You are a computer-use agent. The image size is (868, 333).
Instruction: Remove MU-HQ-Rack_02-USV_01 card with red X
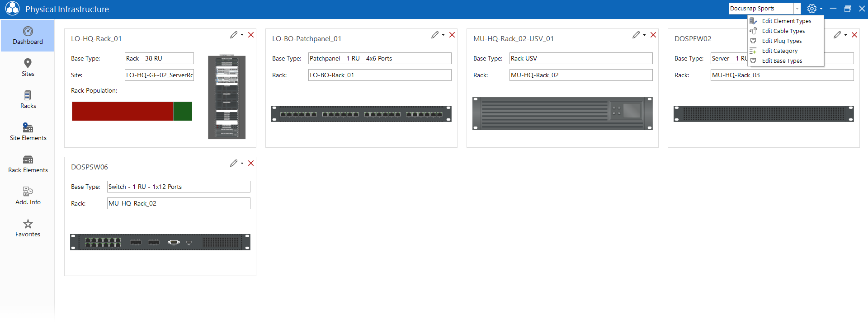(653, 35)
